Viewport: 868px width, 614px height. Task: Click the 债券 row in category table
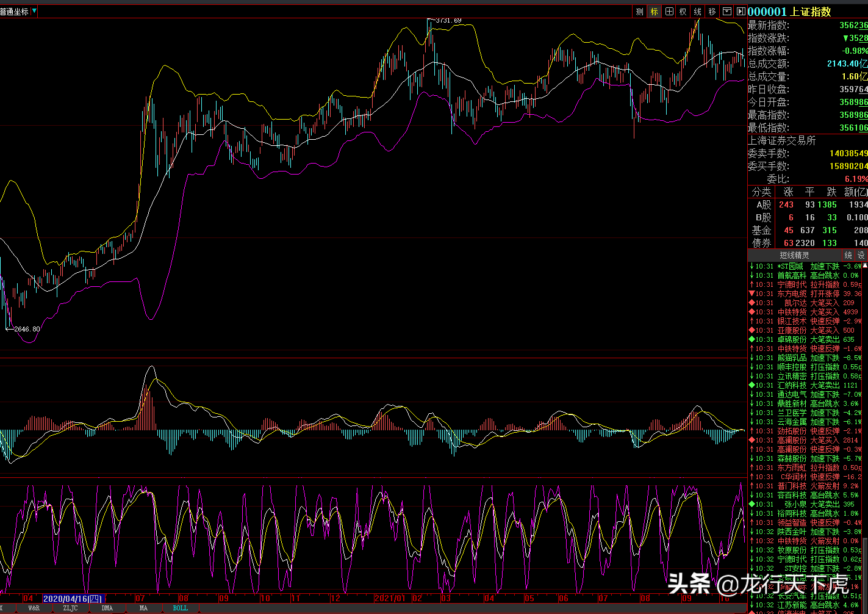808,243
